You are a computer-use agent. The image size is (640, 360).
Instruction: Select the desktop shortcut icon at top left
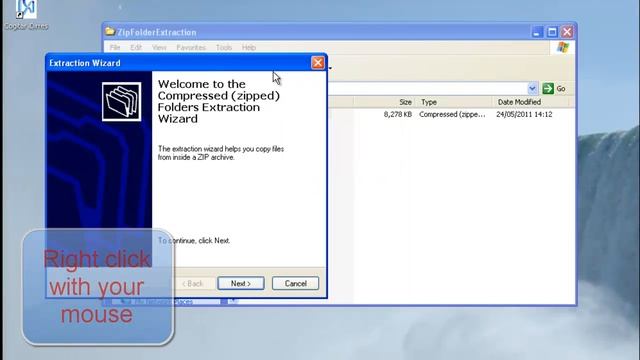pos(26,10)
